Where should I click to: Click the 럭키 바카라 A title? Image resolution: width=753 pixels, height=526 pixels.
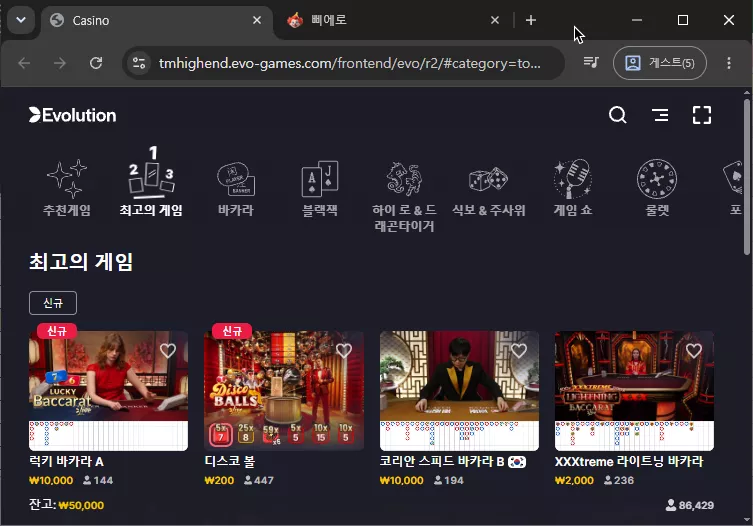[66, 462]
